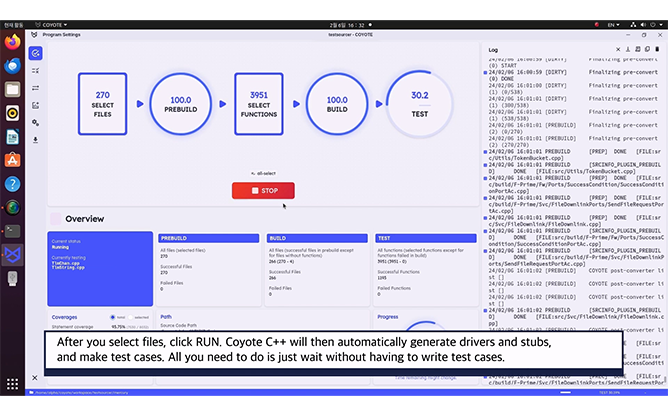Click the clock date in the top bar
The image size is (668, 416).
[347, 25]
